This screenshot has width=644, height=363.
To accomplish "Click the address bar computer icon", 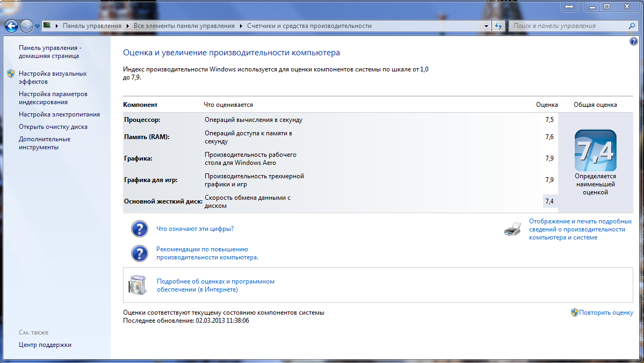I will pos(47,25).
